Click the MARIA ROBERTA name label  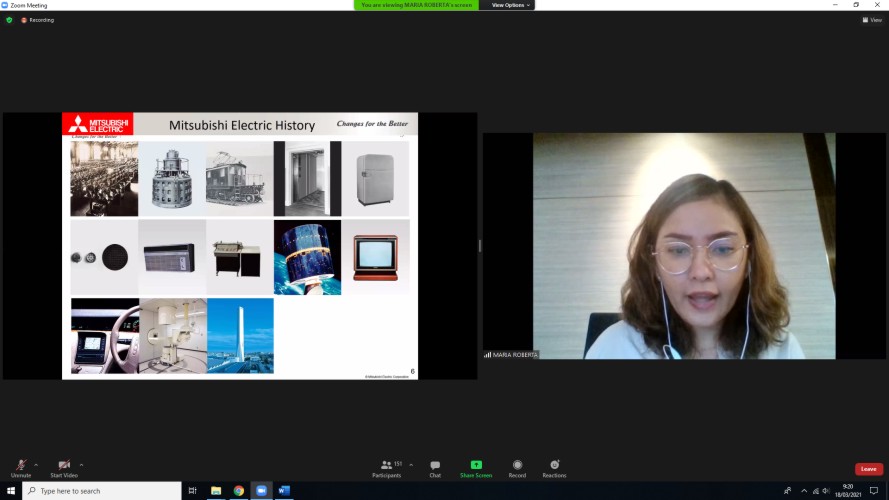[511, 354]
